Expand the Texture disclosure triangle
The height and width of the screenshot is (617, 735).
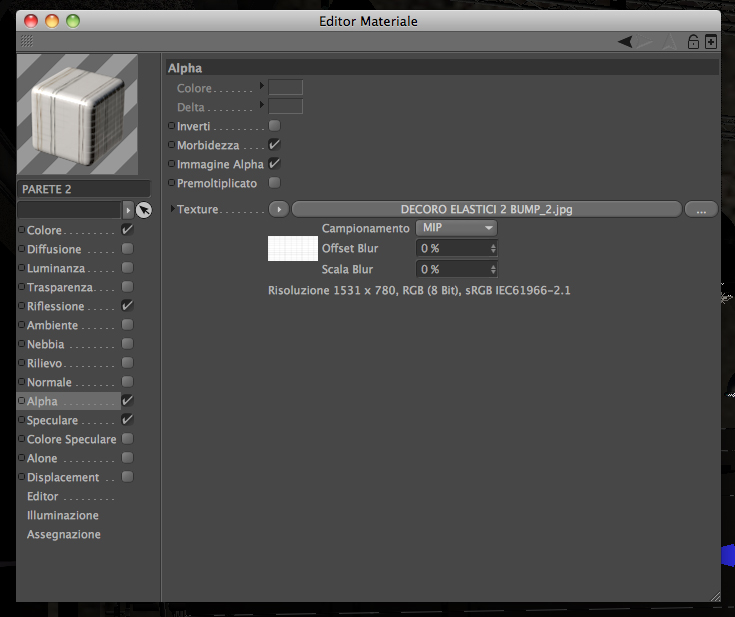point(172,209)
